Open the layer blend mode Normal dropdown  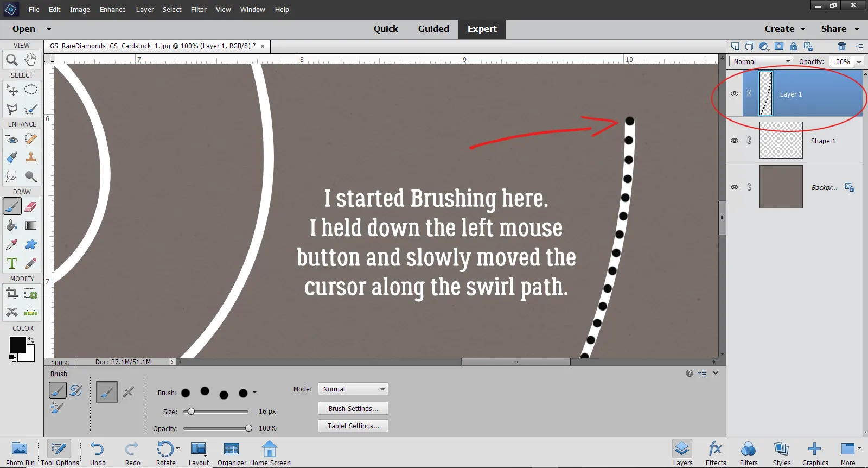point(761,62)
